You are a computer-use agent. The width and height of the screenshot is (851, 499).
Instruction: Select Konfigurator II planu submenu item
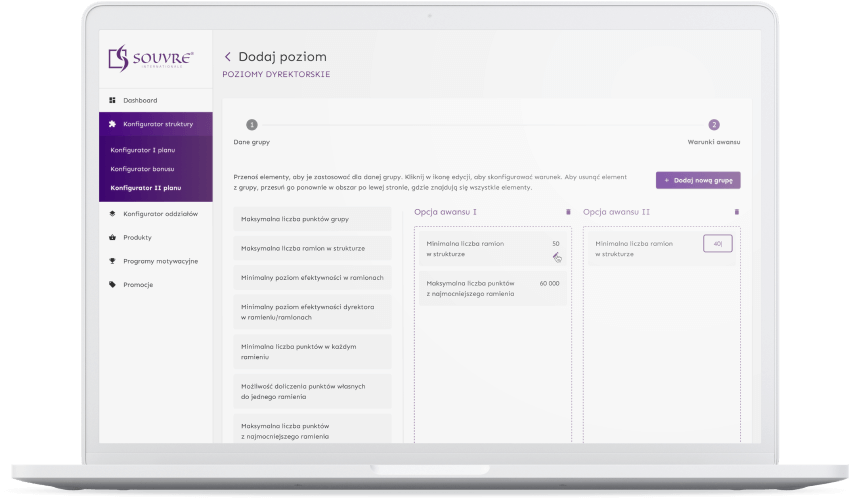click(145, 187)
